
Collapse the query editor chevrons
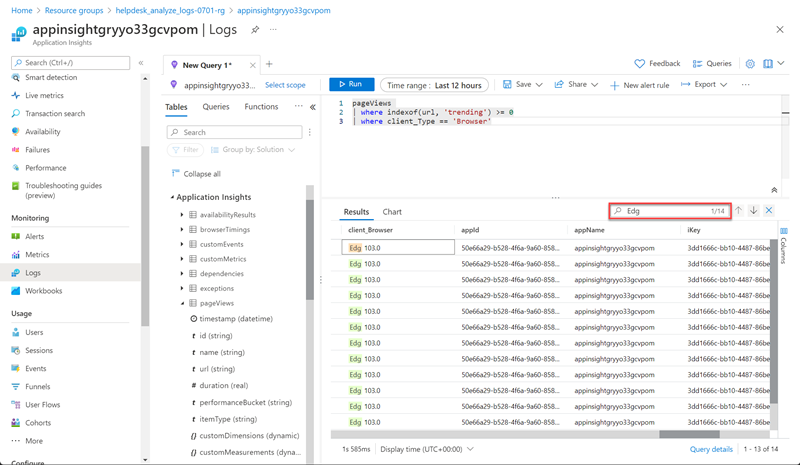(774, 190)
